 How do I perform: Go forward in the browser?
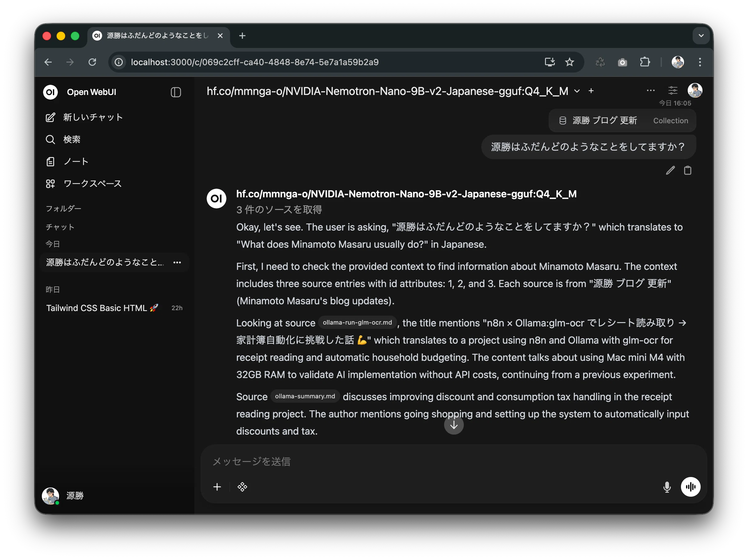[x=70, y=62]
